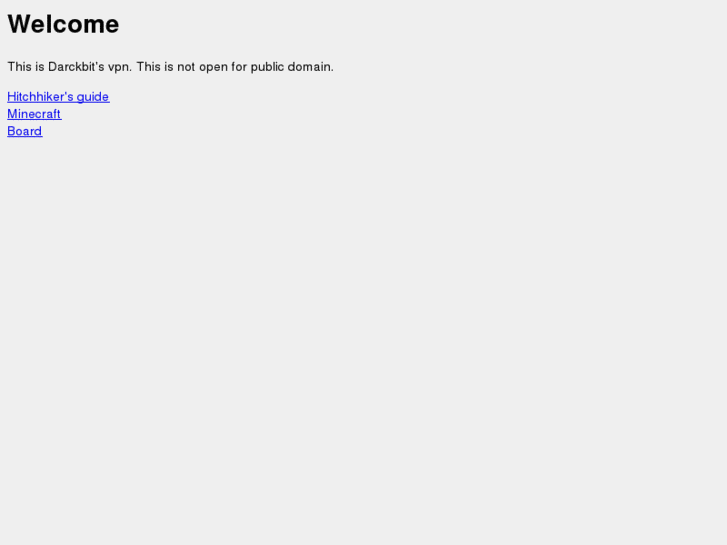This screenshot has width=727, height=545.
Task: Follow the Minecraft link
Action: pos(34,114)
